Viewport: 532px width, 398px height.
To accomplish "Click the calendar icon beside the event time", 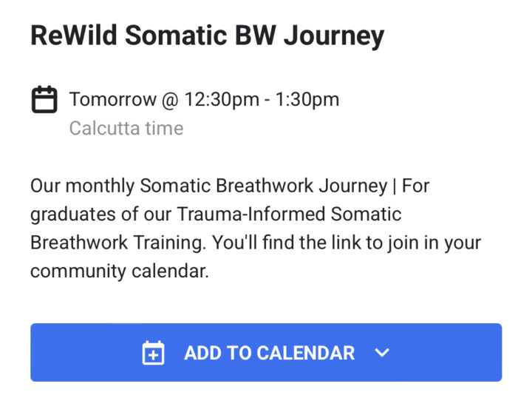I will [x=44, y=99].
